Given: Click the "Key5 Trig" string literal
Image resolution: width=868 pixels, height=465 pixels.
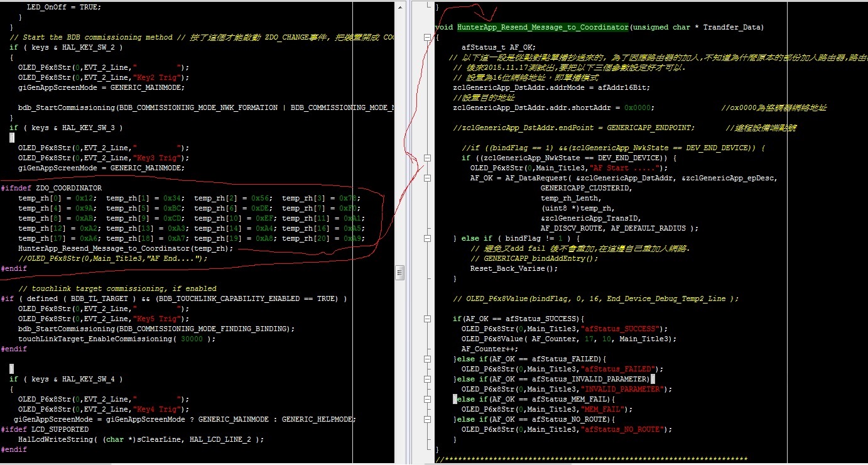Looking at the screenshot, I should [x=158, y=319].
